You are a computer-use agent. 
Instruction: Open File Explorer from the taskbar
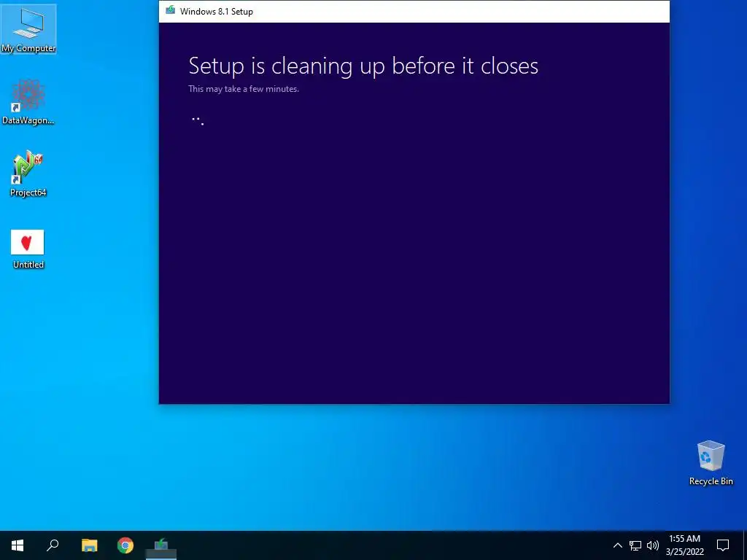click(89, 545)
